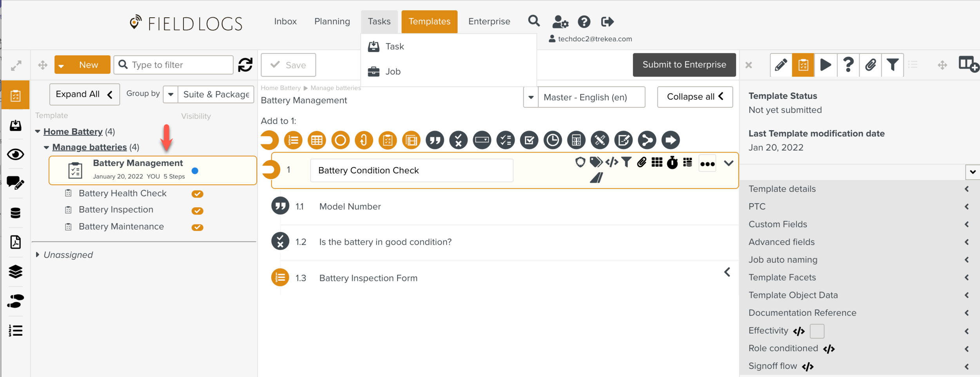
Task: Toggle the Battery Health Check visibility checkmark
Action: [x=197, y=194]
